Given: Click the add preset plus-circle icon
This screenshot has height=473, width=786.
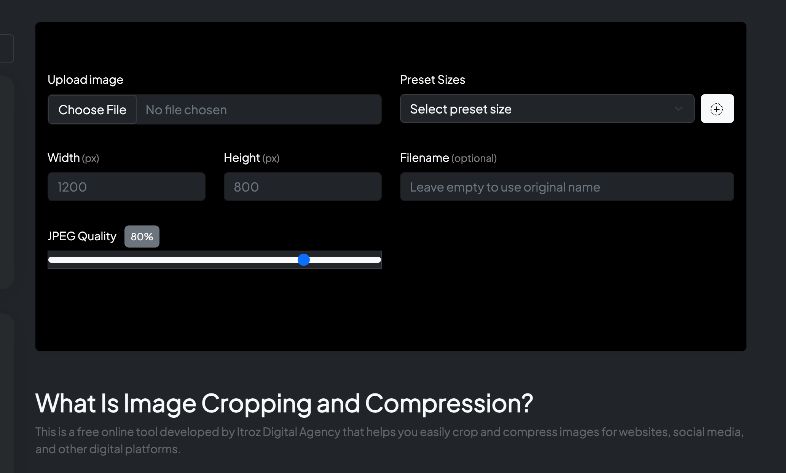Looking at the screenshot, I should point(717,109).
